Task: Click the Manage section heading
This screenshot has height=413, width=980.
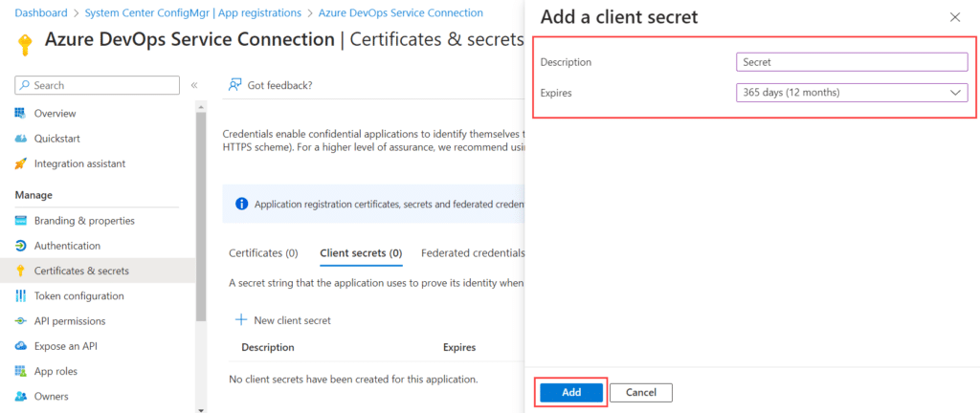Action: pyautogui.click(x=33, y=195)
